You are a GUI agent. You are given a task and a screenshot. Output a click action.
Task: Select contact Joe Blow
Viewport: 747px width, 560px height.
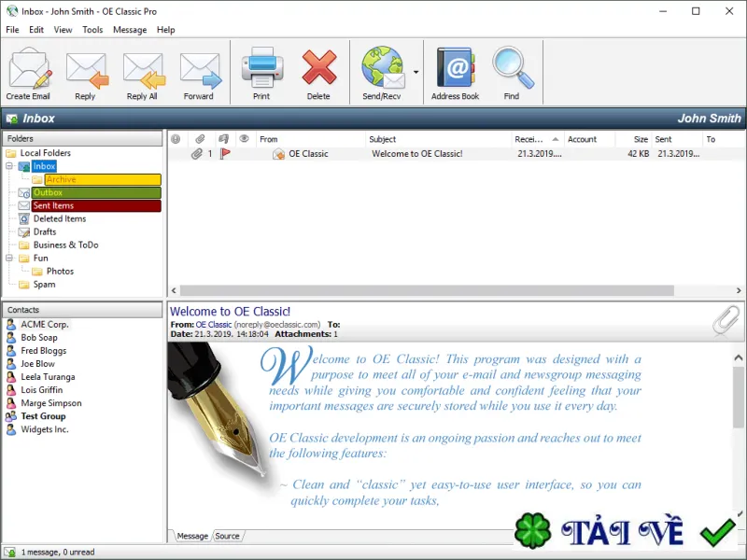coord(37,364)
